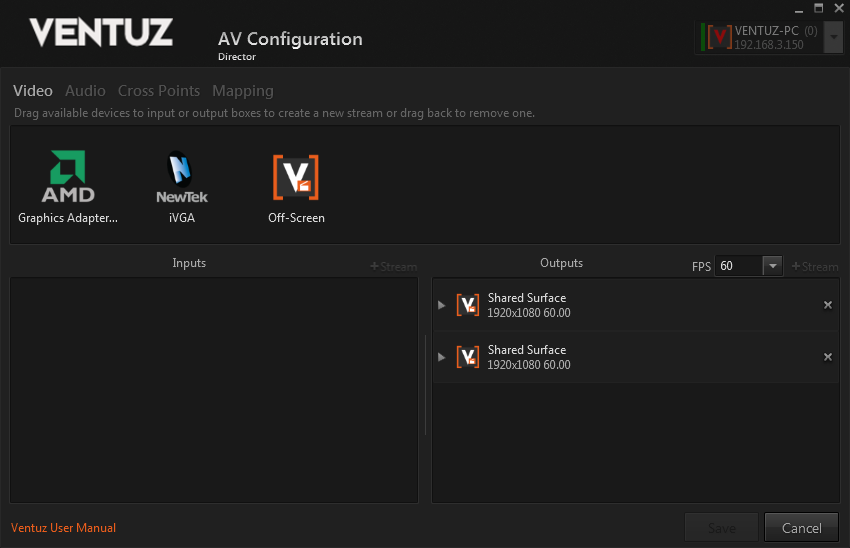Select the NewTek iVGA device icon
This screenshot has width=850, height=548.
181,177
